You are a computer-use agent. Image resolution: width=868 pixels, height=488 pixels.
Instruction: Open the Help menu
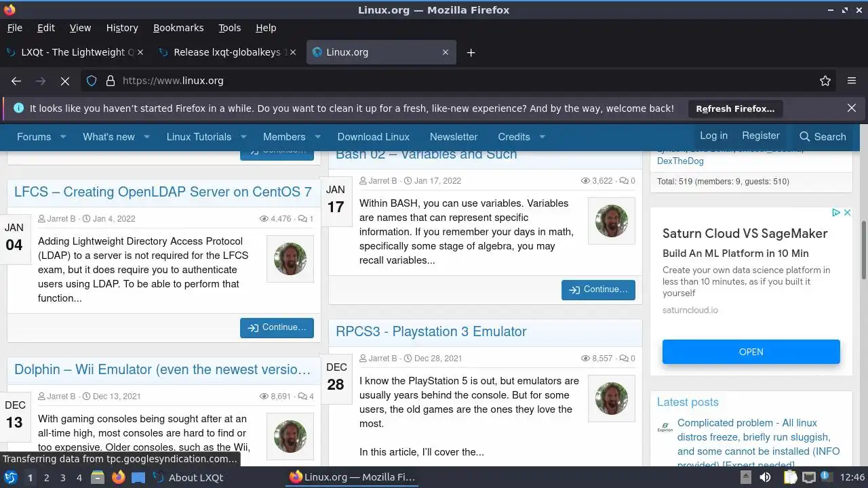[x=266, y=28]
